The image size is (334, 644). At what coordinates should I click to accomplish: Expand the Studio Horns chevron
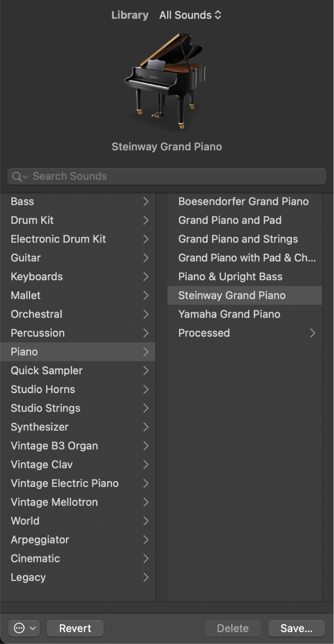coord(146,390)
